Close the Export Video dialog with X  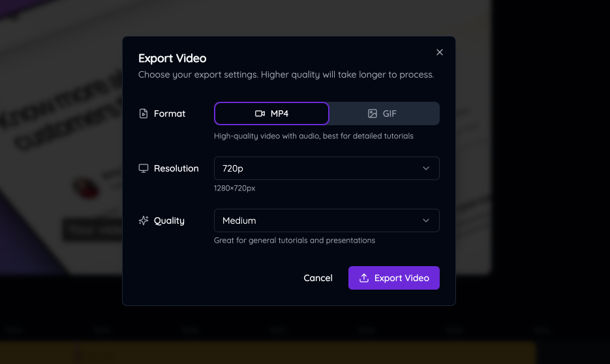440,52
